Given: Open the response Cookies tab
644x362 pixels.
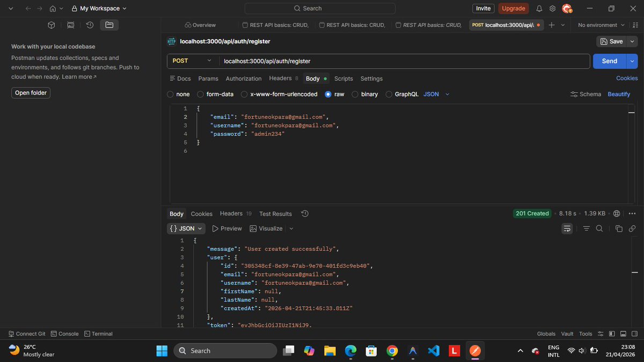Looking at the screenshot, I should [202, 213].
